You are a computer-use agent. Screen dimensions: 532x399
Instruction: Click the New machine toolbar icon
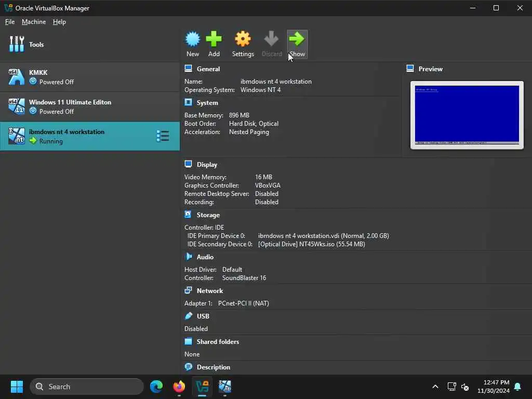(x=193, y=39)
